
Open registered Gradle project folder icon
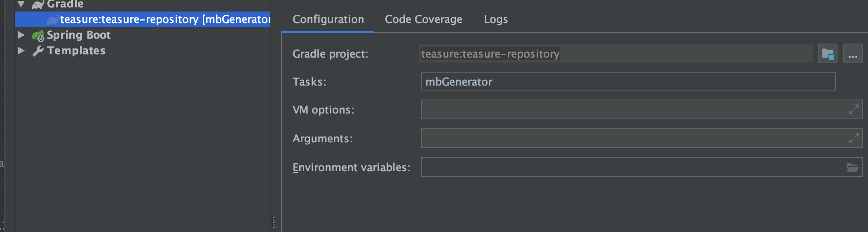point(827,54)
